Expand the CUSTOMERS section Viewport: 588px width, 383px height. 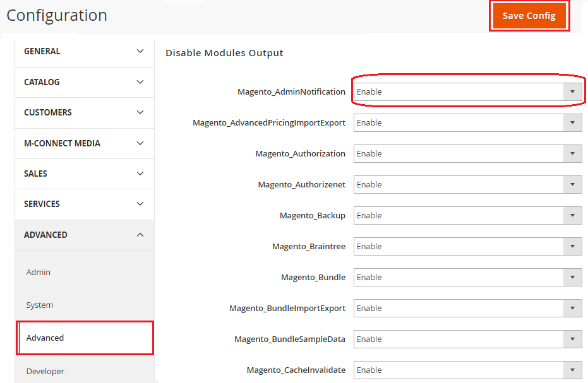[84, 112]
